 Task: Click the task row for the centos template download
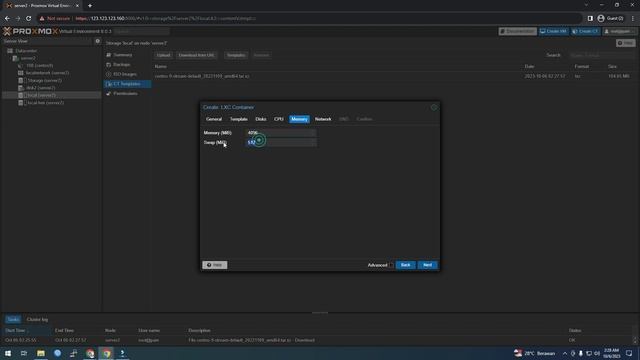(x=318, y=340)
